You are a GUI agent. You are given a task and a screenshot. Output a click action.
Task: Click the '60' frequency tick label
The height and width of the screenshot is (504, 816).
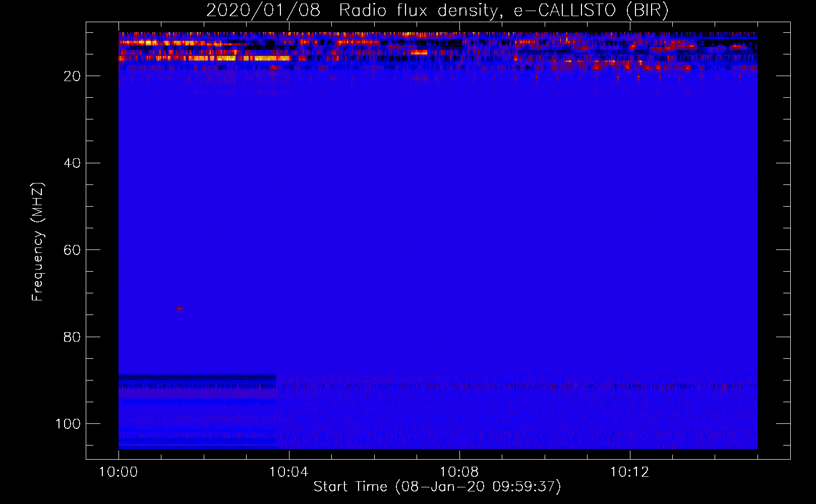[72, 250]
